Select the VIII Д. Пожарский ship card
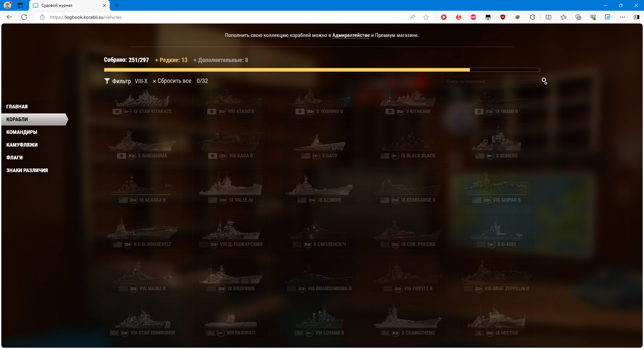 [x=231, y=231]
